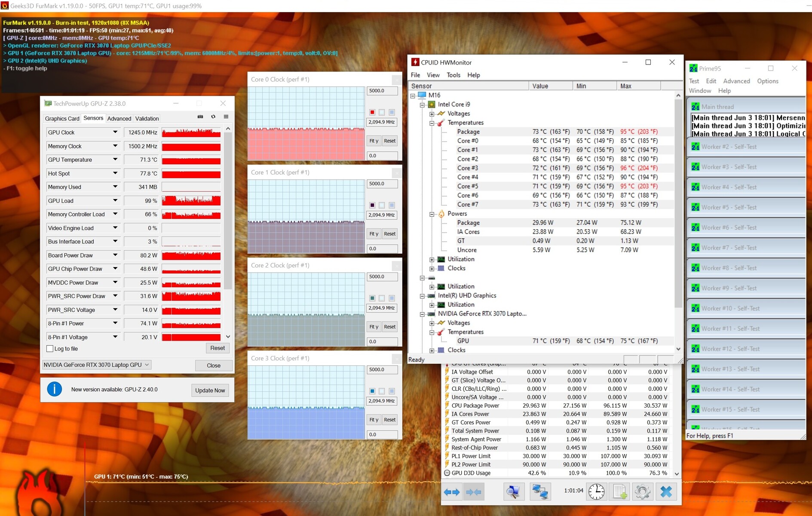The height and width of the screenshot is (516, 812).
Task: Click the 5000.0 max field in Core 0 Clock
Action: click(382, 91)
